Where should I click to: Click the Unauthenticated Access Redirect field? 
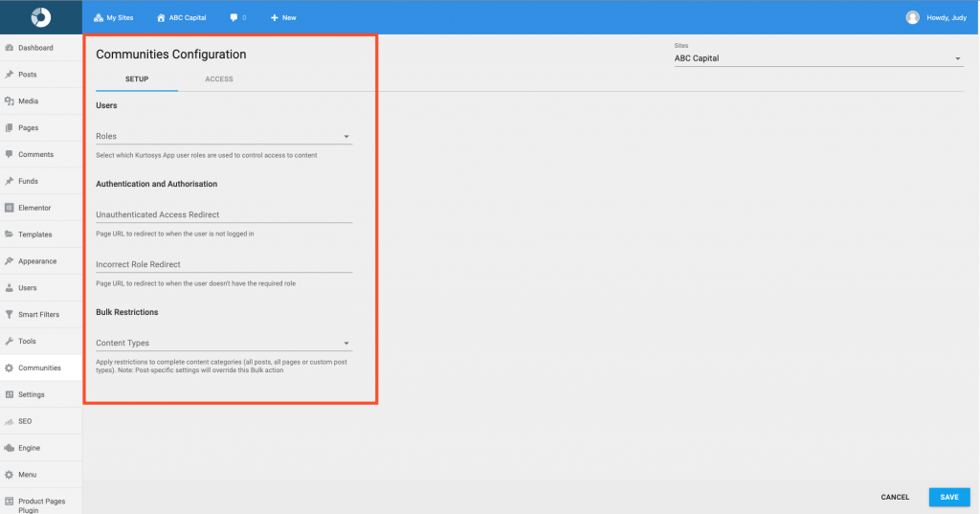point(224,214)
